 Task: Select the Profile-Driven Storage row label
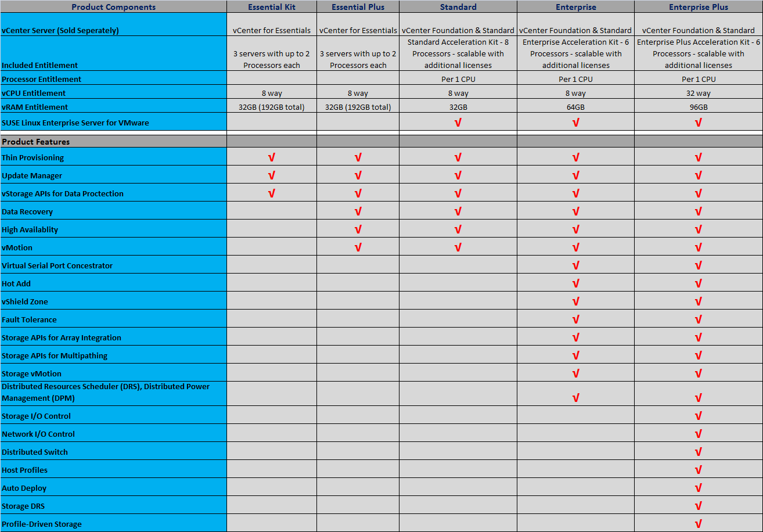point(42,524)
